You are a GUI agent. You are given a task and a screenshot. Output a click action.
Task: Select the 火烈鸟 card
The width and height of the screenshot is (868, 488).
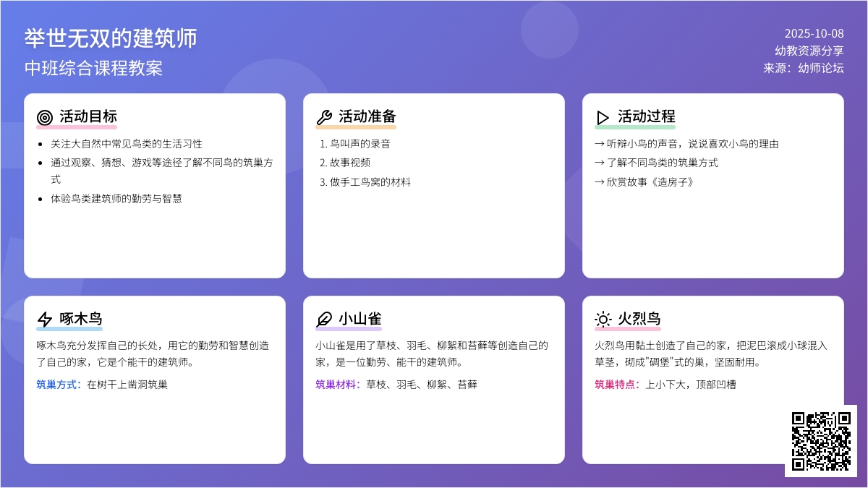[x=713, y=378]
